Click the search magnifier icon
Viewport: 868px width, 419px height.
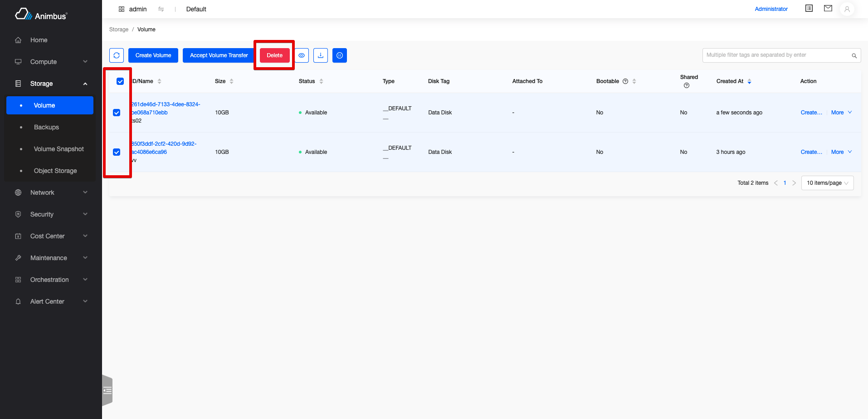pos(854,56)
